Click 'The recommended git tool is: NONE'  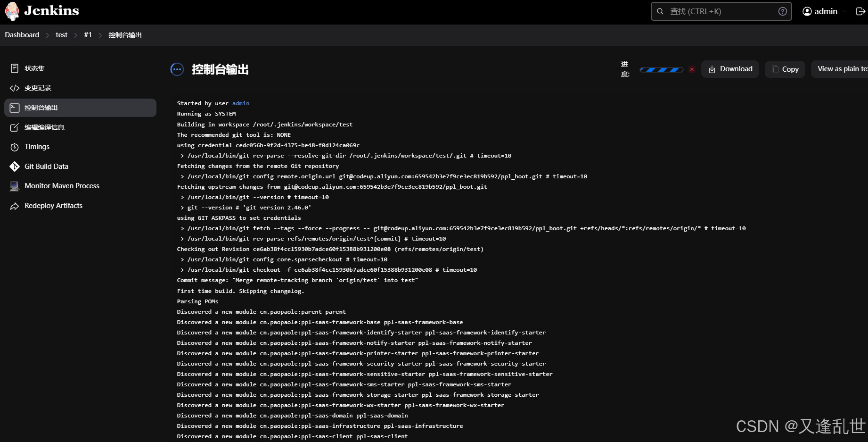(x=234, y=135)
